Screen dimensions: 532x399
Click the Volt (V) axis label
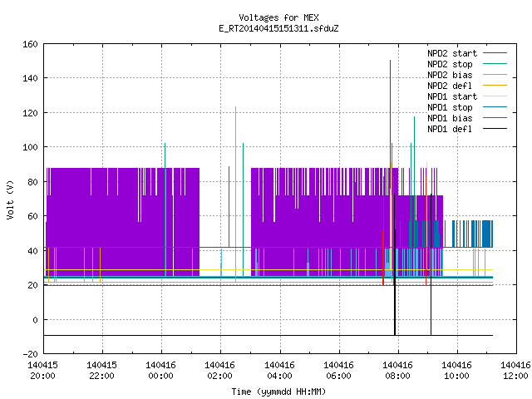[x=11, y=200]
